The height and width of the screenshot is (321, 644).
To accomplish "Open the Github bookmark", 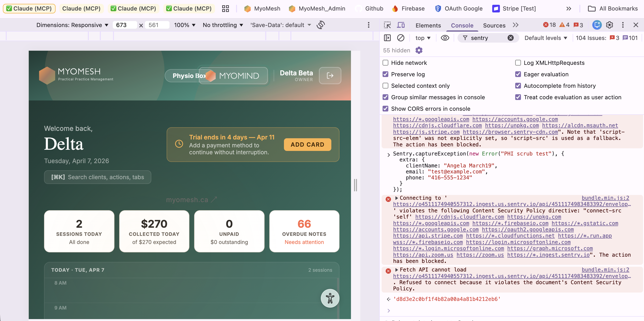I will click(x=369, y=9).
